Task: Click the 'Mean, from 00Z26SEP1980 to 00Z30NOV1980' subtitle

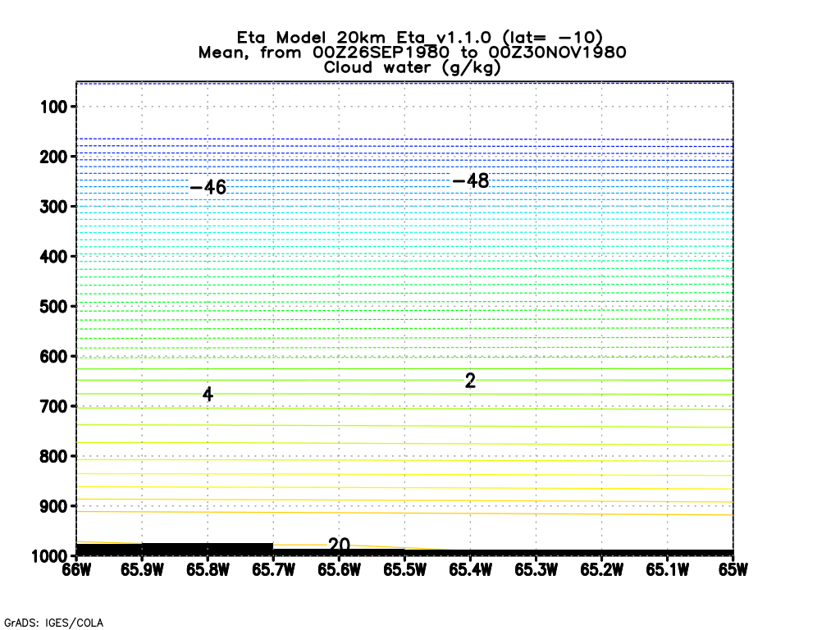Action: [412, 52]
